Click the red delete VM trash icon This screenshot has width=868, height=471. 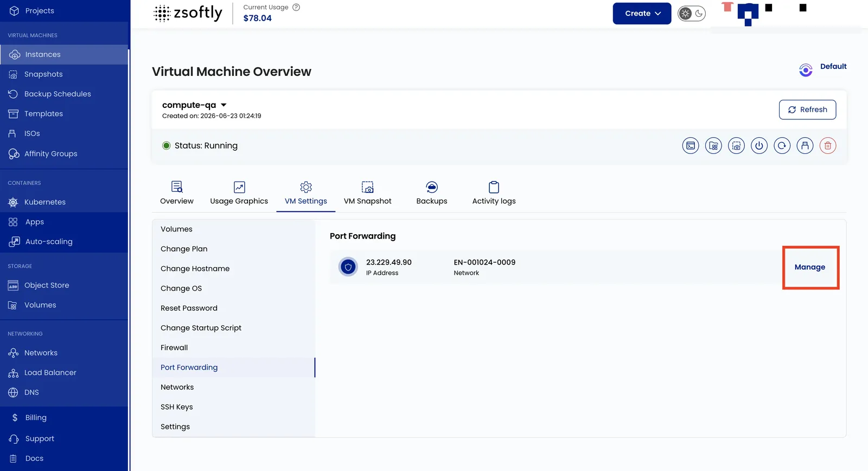click(x=828, y=145)
